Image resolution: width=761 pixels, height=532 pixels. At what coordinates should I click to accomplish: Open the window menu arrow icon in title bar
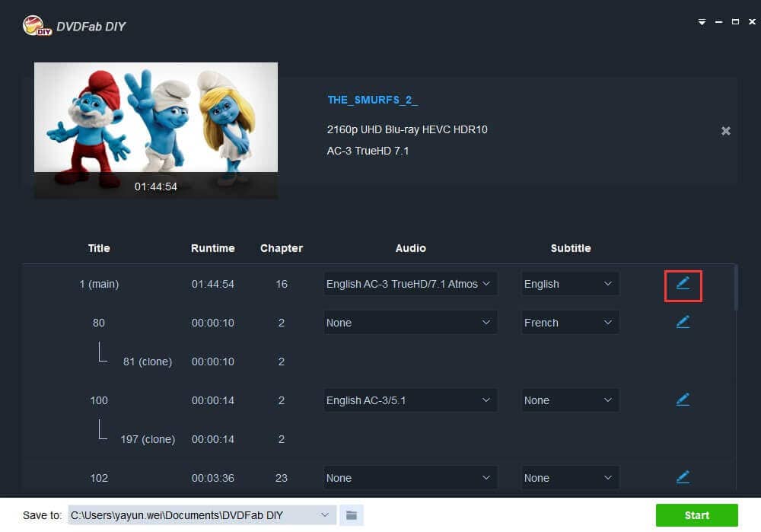point(702,22)
